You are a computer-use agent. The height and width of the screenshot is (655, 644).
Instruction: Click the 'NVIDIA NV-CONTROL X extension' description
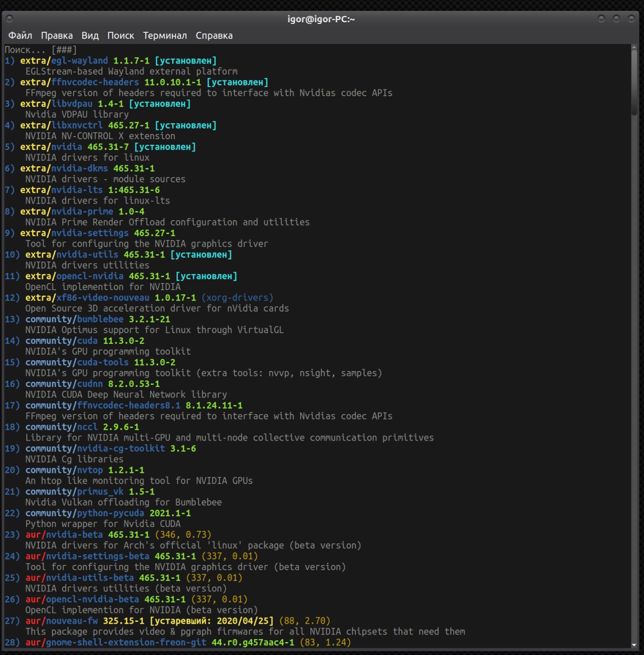coord(100,136)
